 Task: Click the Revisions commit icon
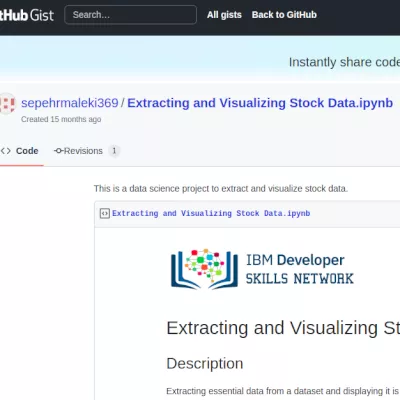pos(58,151)
